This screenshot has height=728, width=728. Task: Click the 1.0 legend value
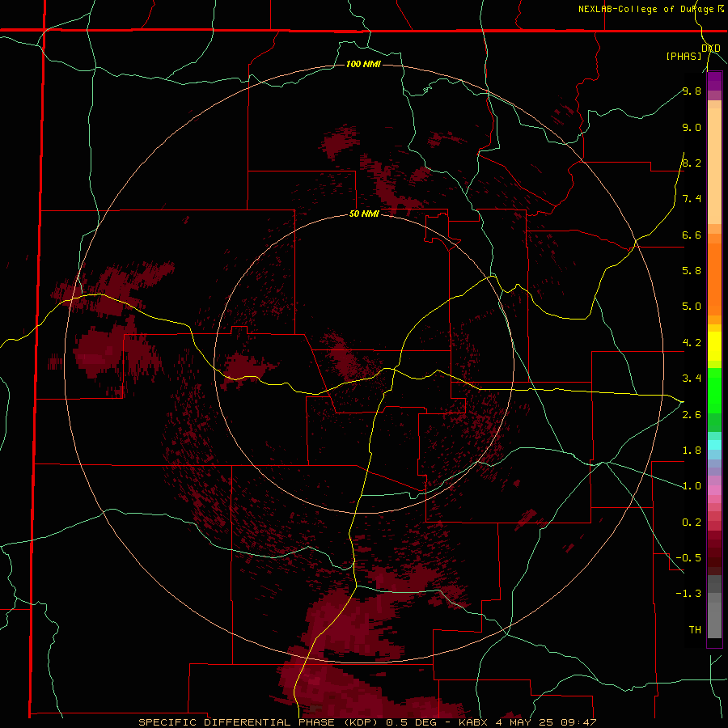point(692,486)
